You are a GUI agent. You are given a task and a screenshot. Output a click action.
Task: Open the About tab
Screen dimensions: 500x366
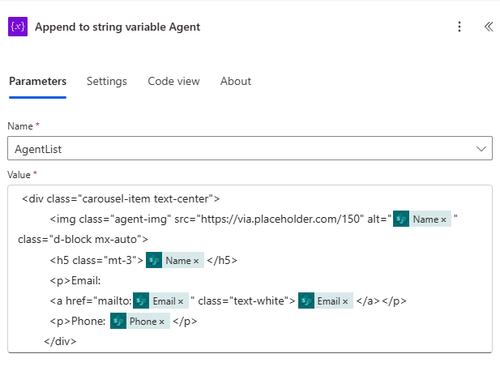point(235,81)
